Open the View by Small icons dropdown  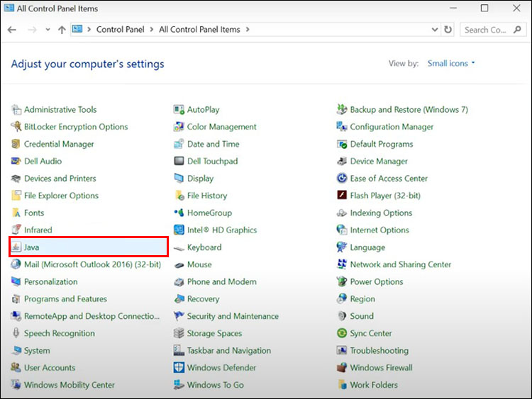tap(451, 64)
